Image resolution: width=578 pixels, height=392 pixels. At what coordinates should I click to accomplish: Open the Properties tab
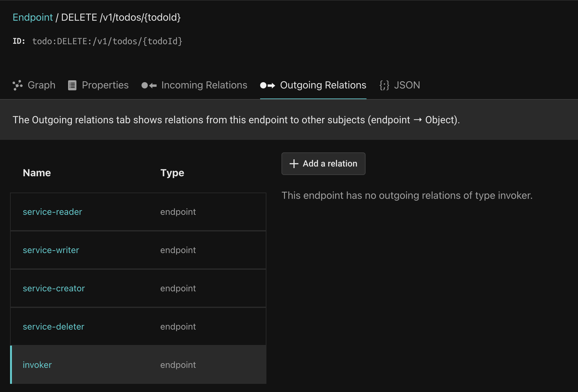(x=98, y=85)
